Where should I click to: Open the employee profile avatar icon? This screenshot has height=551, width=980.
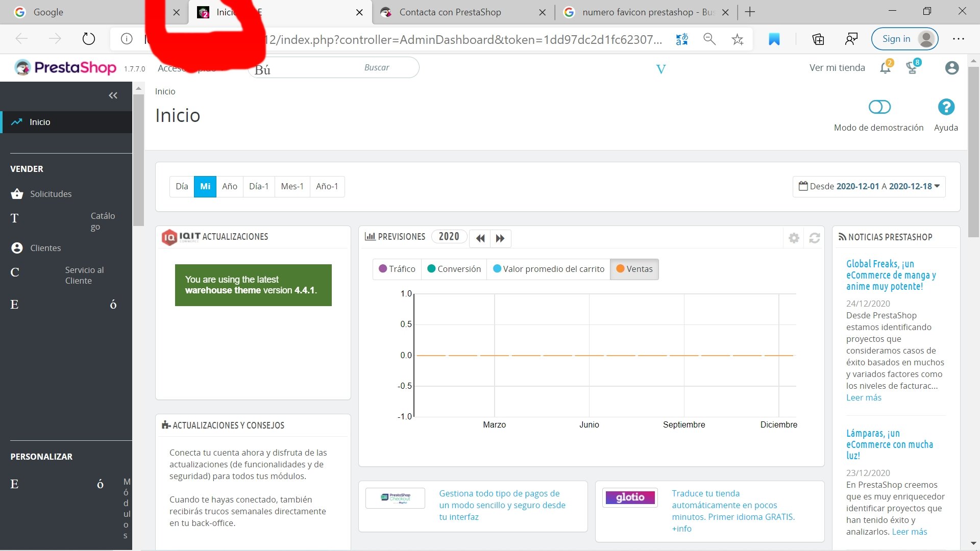[952, 68]
